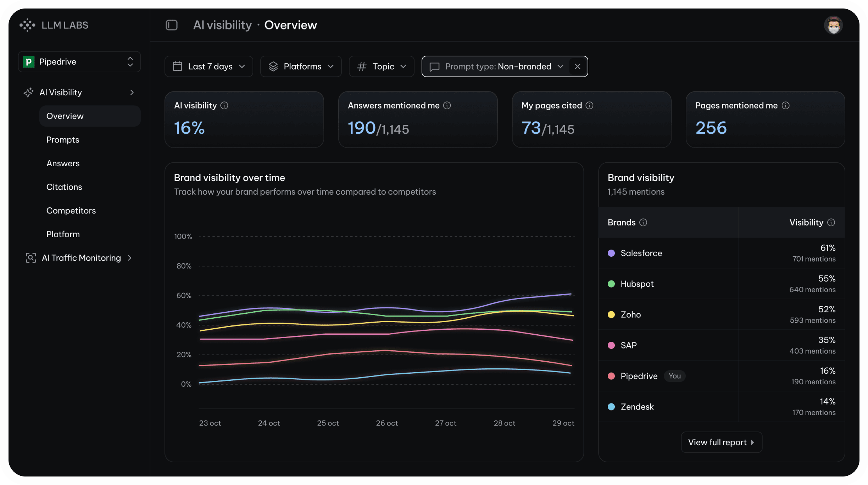The width and height of the screenshot is (868, 485).
Task: Go to Prompts in sidebar
Action: tap(63, 140)
